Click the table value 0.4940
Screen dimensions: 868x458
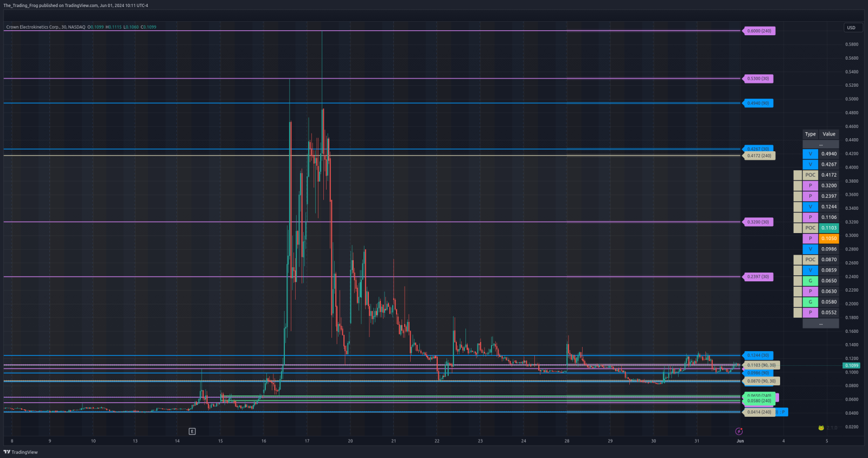829,154
